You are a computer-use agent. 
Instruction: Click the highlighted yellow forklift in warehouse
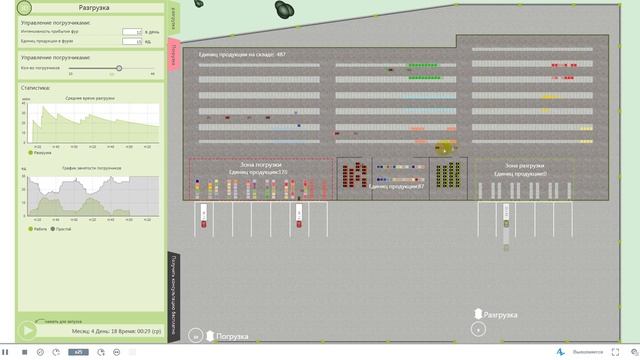pyautogui.click(x=444, y=148)
